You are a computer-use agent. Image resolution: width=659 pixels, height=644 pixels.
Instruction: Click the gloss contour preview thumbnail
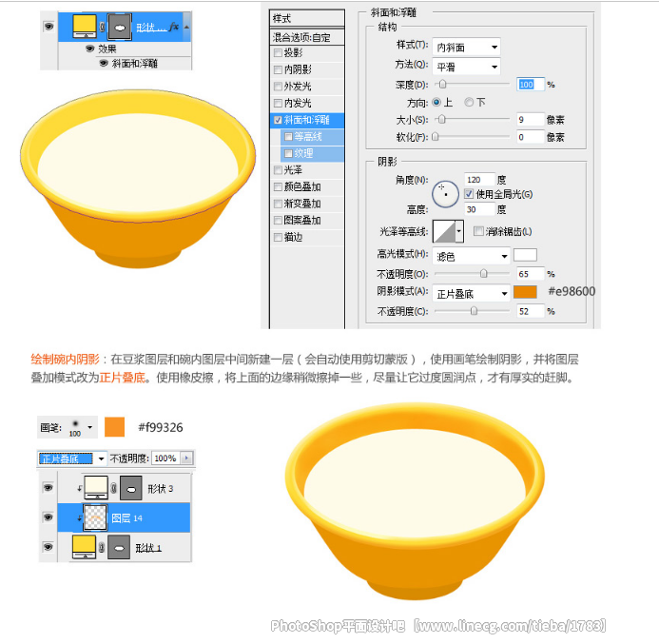point(444,231)
